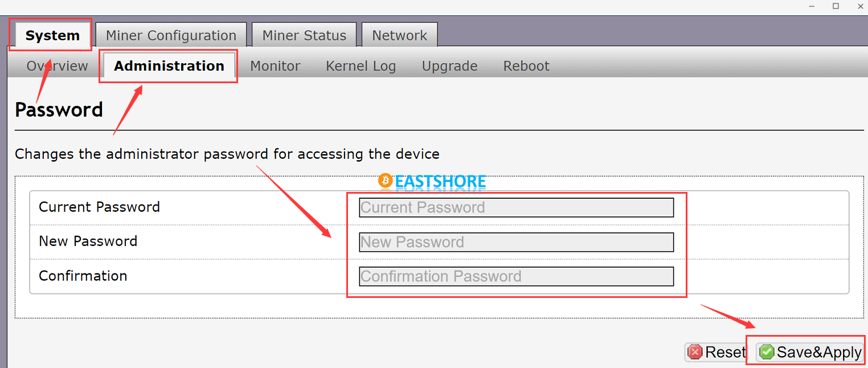Select the Overview sub-tab

pos(57,66)
